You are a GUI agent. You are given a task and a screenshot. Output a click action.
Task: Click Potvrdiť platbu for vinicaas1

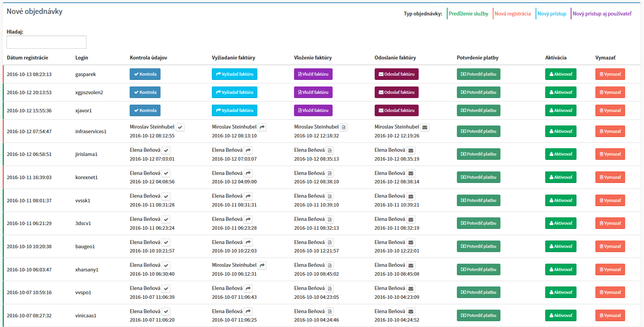478,315
